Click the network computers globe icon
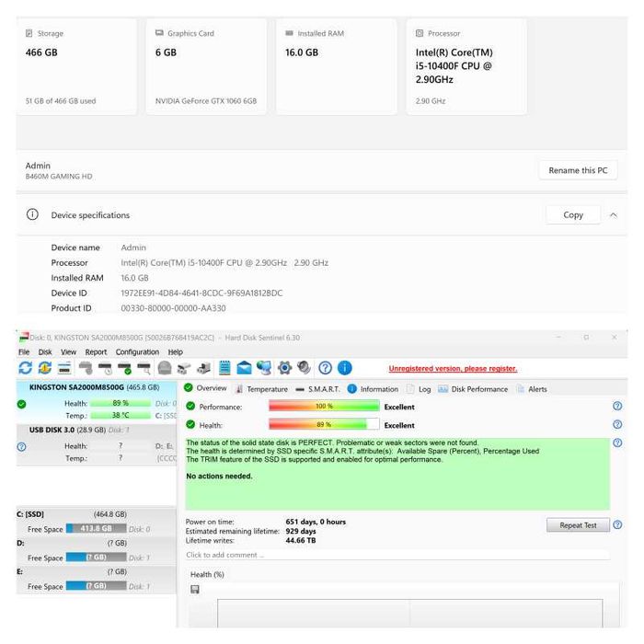This screenshot has width=644, height=644. (x=264, y=368)
